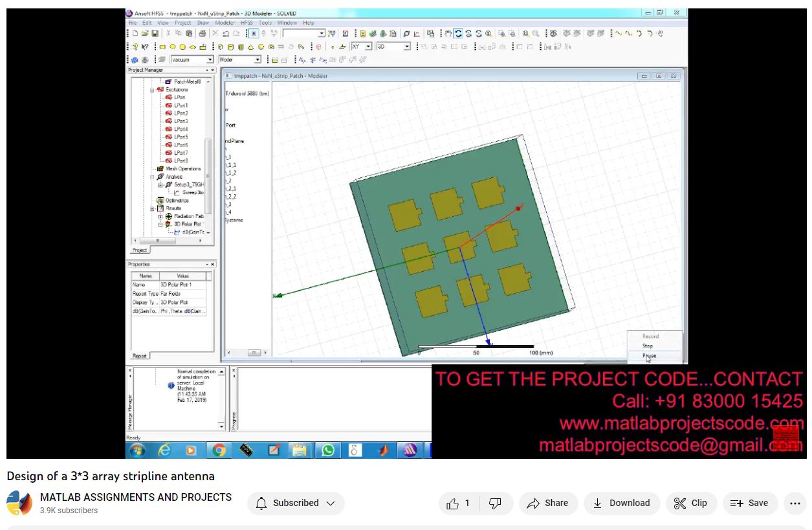
Task: Open the HFSS menu in menu bar
Action: click(x=247, y=23)
